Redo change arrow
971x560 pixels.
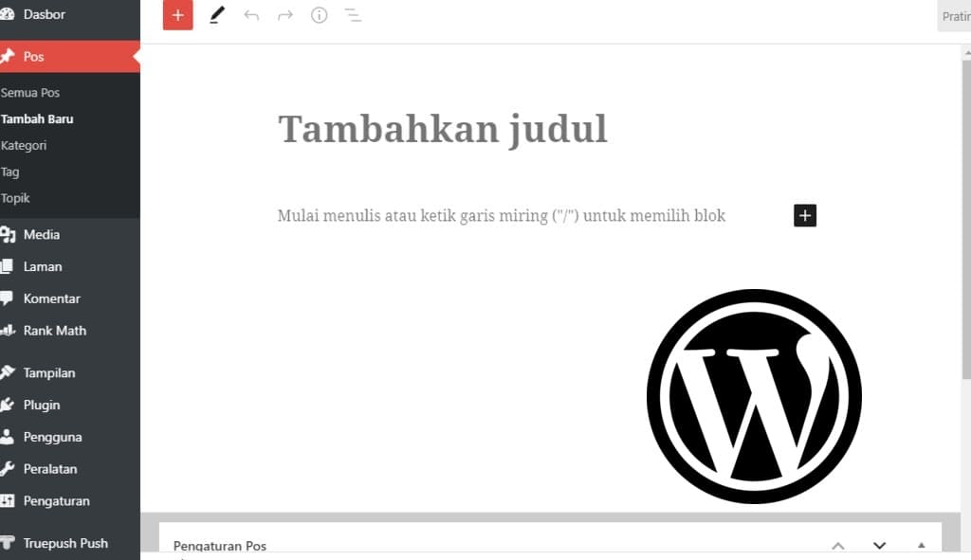284,15
